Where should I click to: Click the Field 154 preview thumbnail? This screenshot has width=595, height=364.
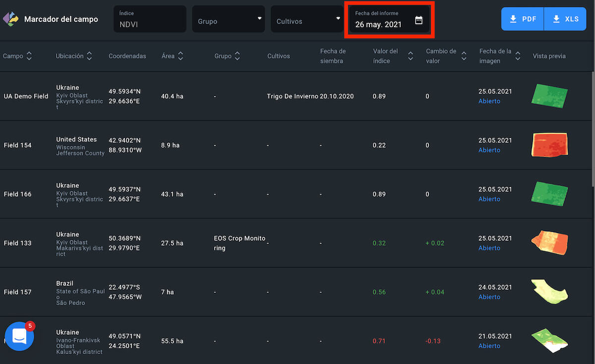tap(549, 145)
